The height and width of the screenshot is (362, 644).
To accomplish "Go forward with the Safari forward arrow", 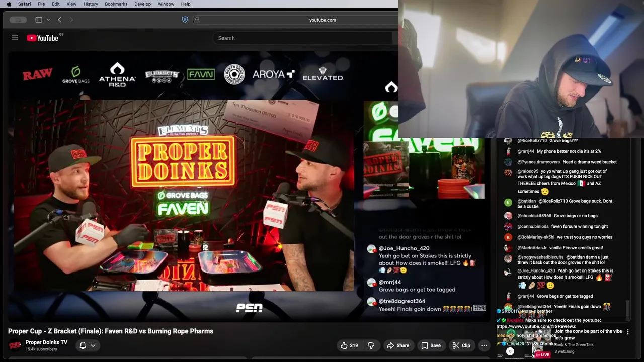I will point(71,20).
